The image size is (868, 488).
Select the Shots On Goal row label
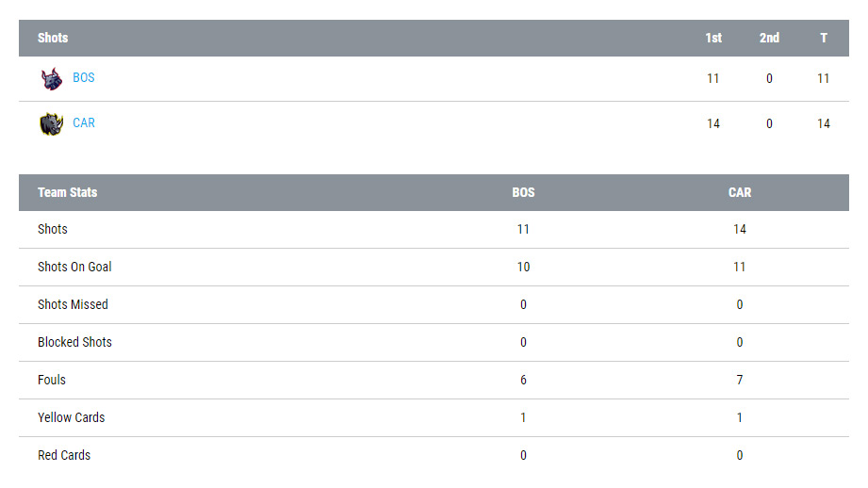[x=74, y=267]
